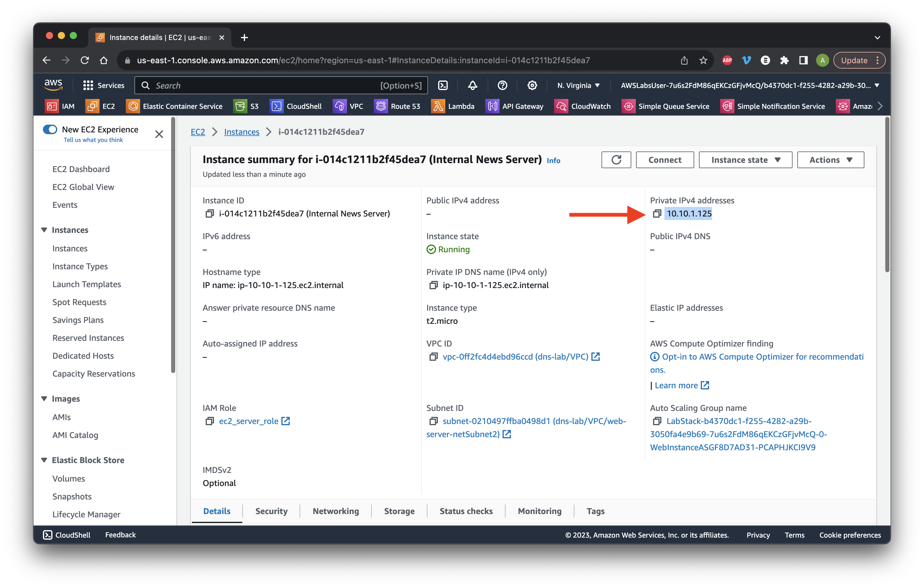The height and width of the screenshot is (588, 924).
Task: Switch to the Storage tab
Action: coord(399,511)
